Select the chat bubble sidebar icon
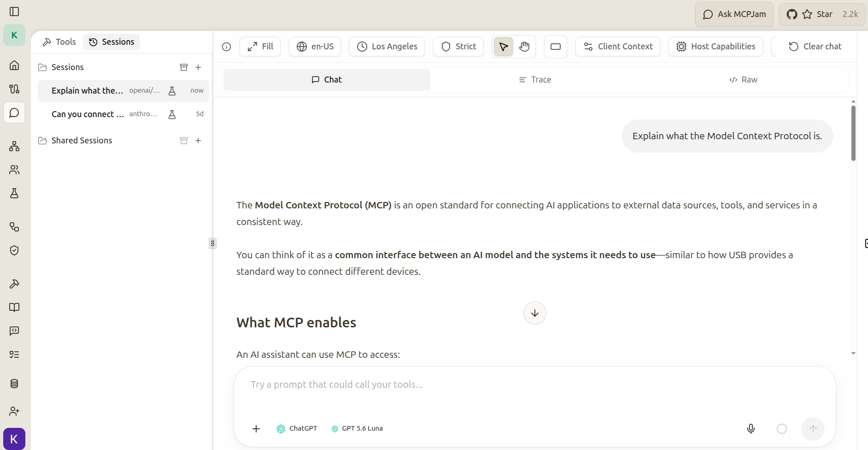 click(14, 113)
